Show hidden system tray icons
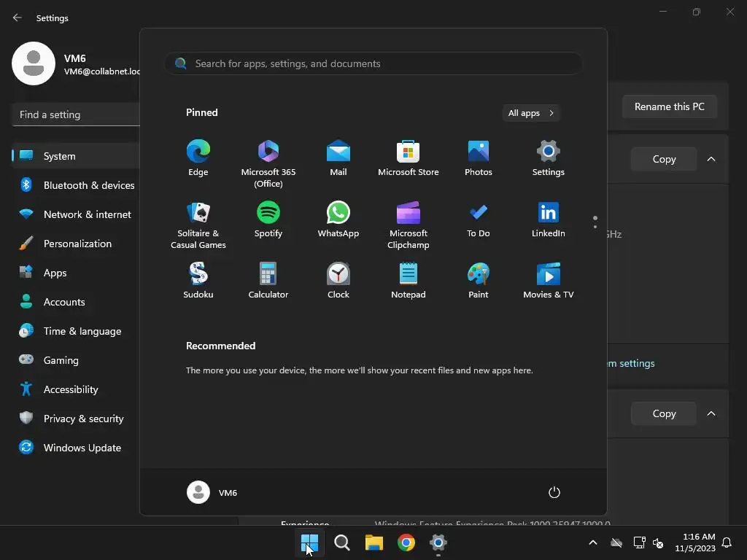The height and width of the screenshot is (560, 747). pyautogui.click(x=593, y=542)
